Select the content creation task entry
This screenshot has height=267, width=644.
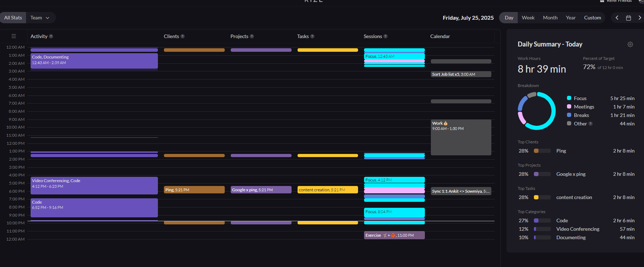[327, 190]
